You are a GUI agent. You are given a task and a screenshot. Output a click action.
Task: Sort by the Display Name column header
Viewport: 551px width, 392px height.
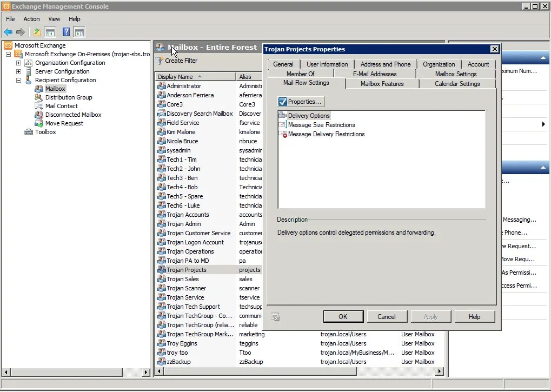coord(195,77)
